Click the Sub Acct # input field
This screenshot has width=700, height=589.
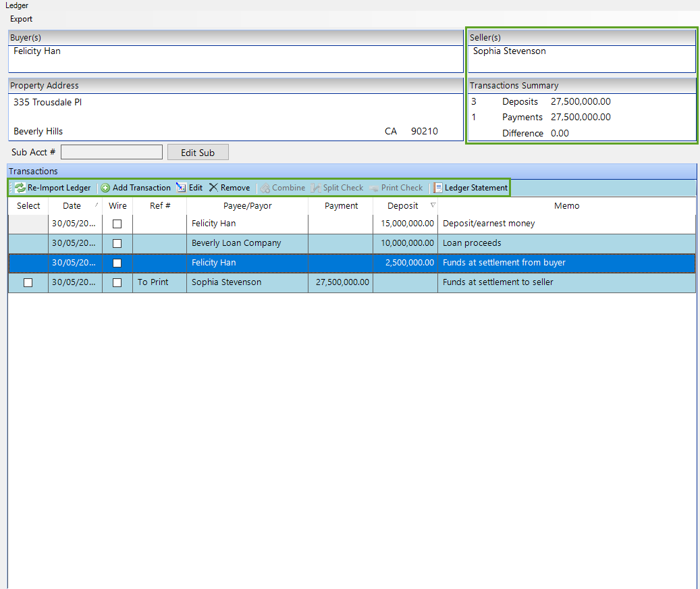point(111,152)
